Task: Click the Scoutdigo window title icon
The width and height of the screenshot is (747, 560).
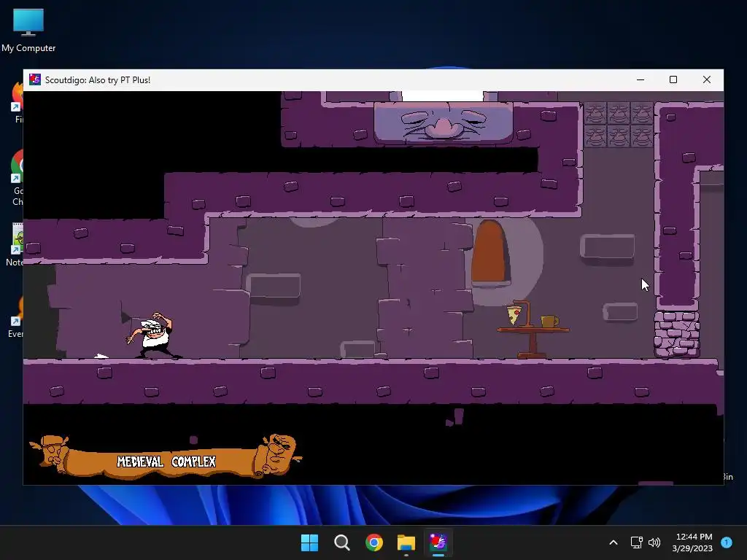Action: coord(35,79)
